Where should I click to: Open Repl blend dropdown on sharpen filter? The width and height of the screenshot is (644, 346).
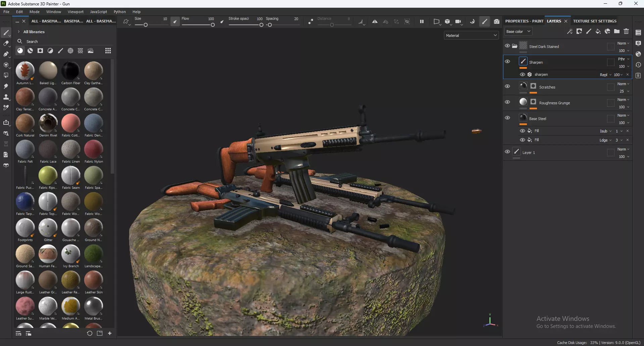(x=605, y=75)
